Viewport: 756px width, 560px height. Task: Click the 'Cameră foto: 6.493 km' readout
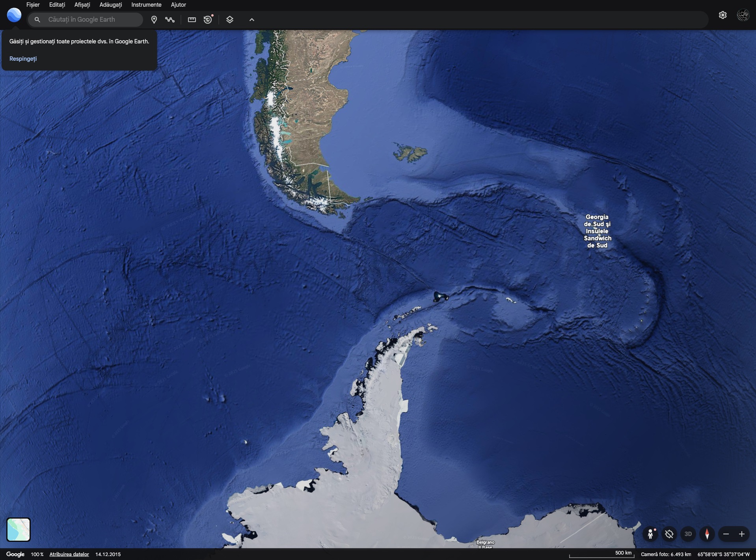pos(666,554)
